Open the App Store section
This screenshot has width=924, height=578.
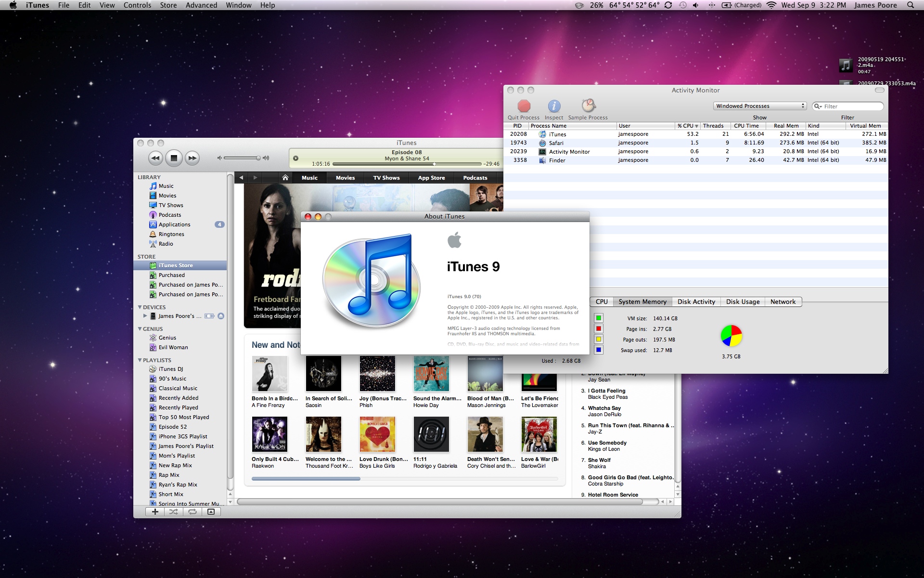(431, 178)
